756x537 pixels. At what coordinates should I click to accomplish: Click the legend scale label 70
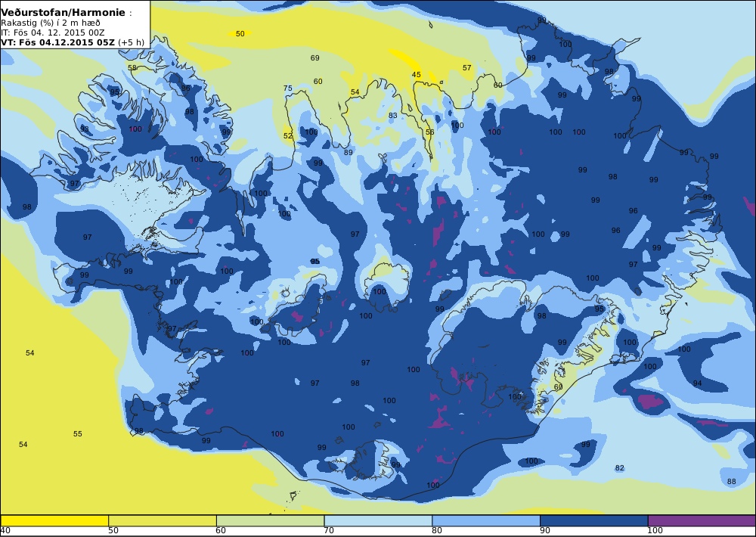pyautogui.click(x=329, y=531)
